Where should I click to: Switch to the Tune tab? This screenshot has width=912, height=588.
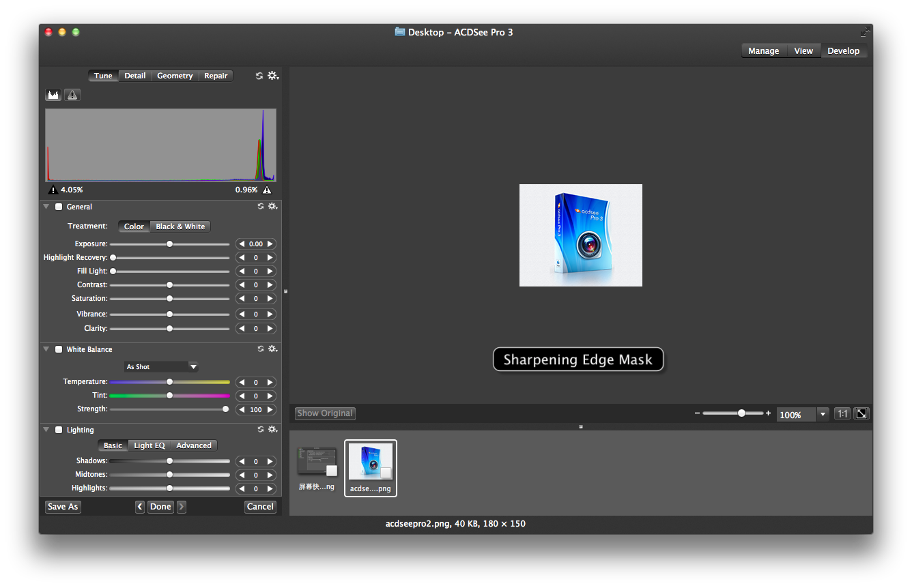(104, 76)
